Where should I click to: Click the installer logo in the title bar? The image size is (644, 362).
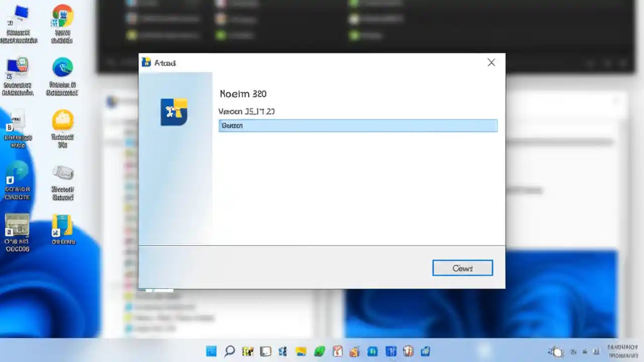click(146, 62)
